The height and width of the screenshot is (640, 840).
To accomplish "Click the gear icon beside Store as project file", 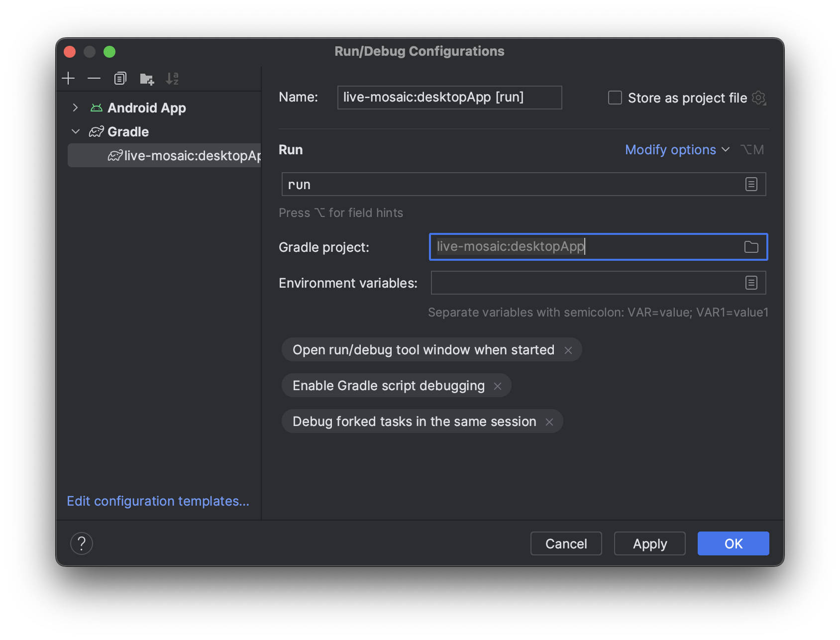I will click(759, 98).
